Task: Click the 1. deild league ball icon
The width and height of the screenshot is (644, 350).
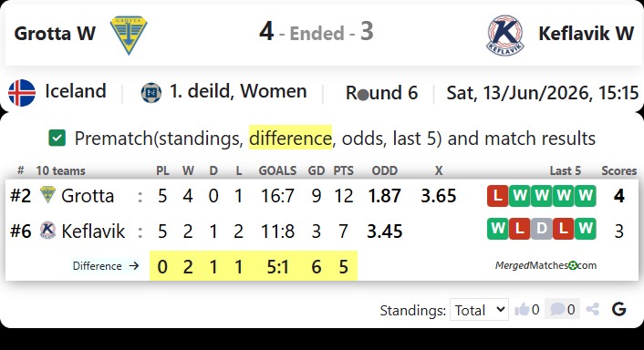Action: [151, 93]
